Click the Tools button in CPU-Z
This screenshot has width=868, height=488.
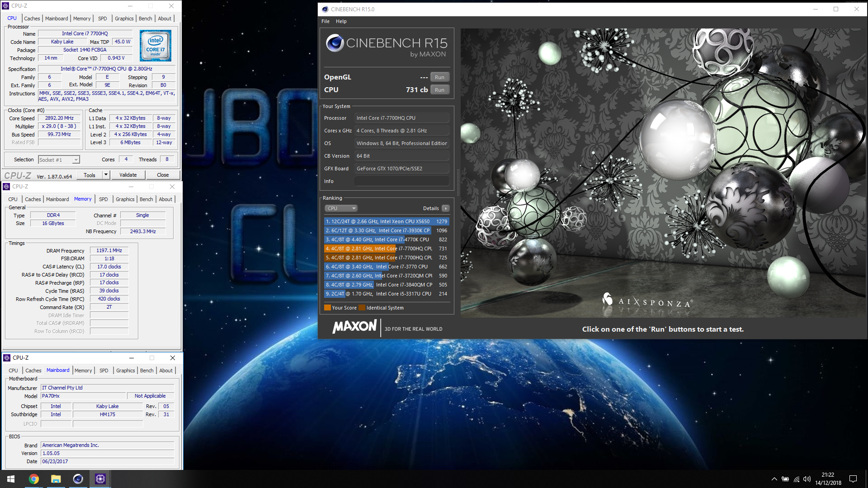[90, 175]
